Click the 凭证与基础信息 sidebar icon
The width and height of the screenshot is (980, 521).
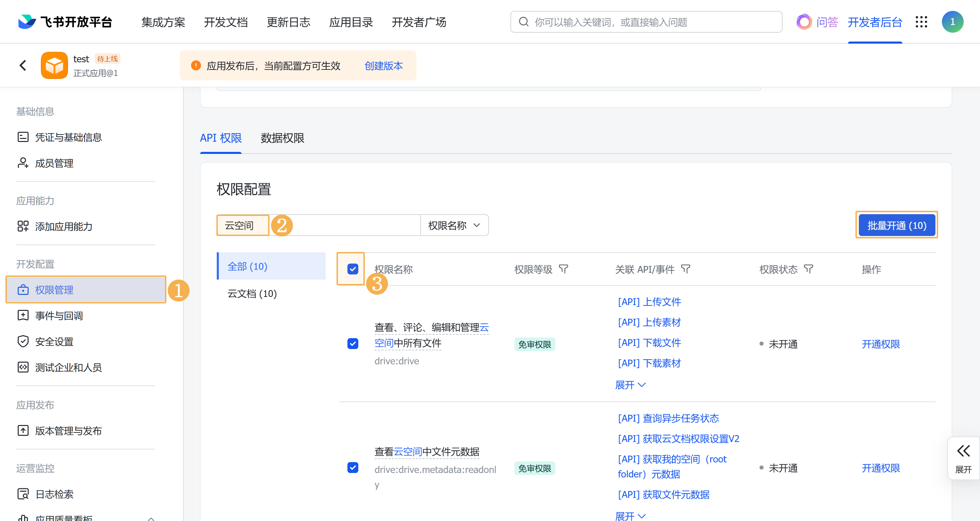23,137
